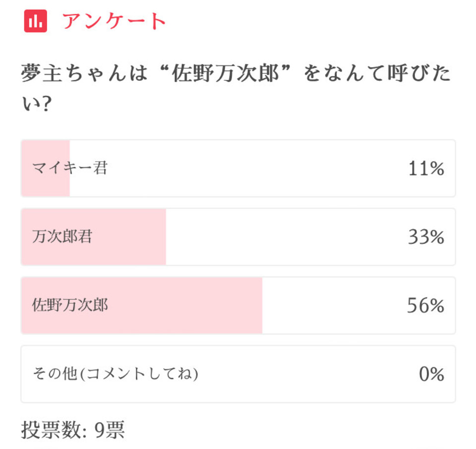Viewport: 476px width, 449px height.
Task: Pick the その他(コメントしてね) option
Action: click(x=115, y=374)
